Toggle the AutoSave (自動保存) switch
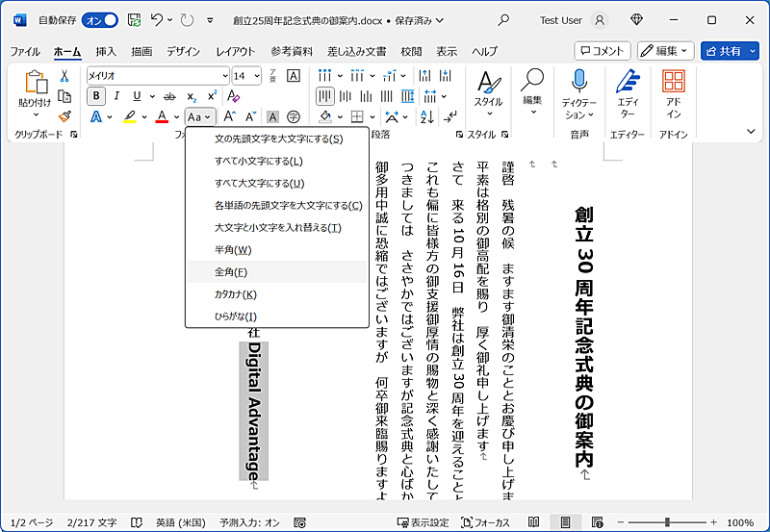This screenshot has height=532, width=770. click(x=99, y=19)
